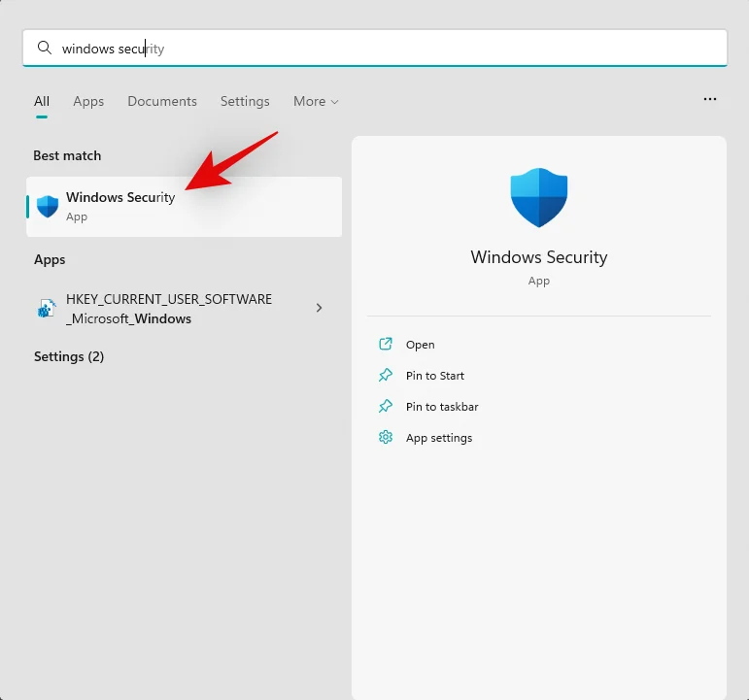Click the Best match heading
The image size is (749, 700).
[67, 155]
